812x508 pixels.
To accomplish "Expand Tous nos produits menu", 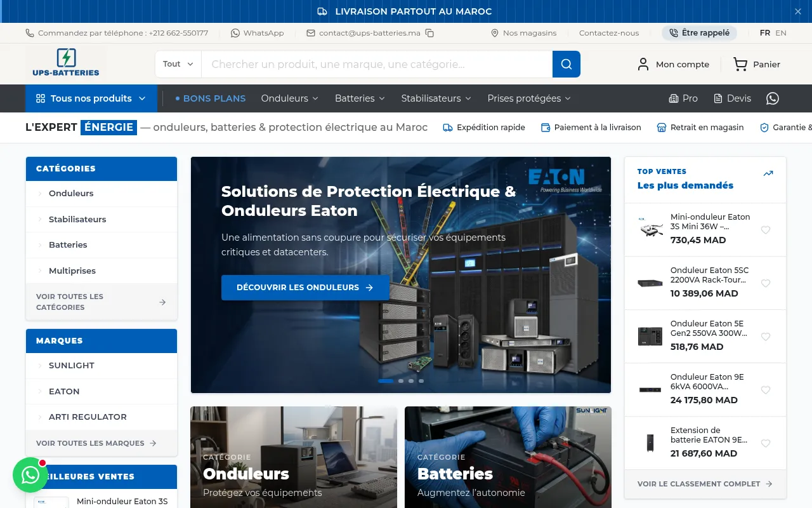I will pyautogui.click(x=91, y=98).
